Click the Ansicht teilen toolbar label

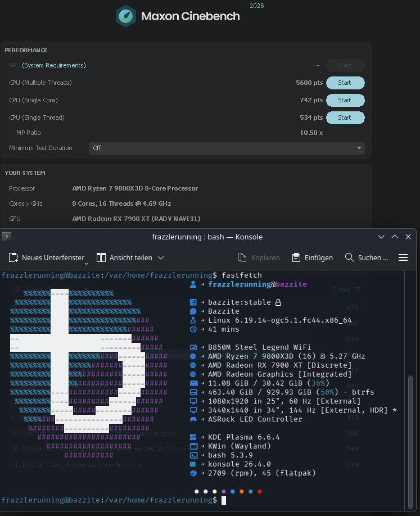130,258
